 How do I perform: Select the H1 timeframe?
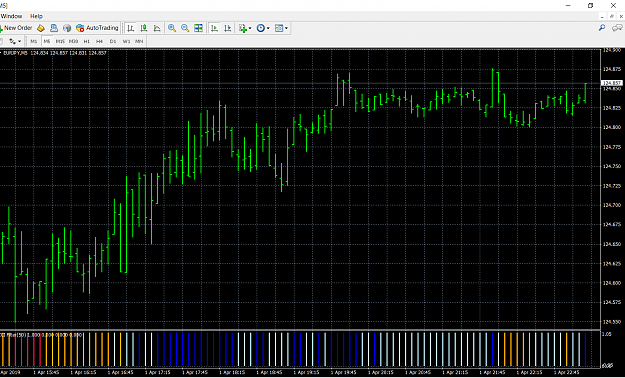coord(86,41)
